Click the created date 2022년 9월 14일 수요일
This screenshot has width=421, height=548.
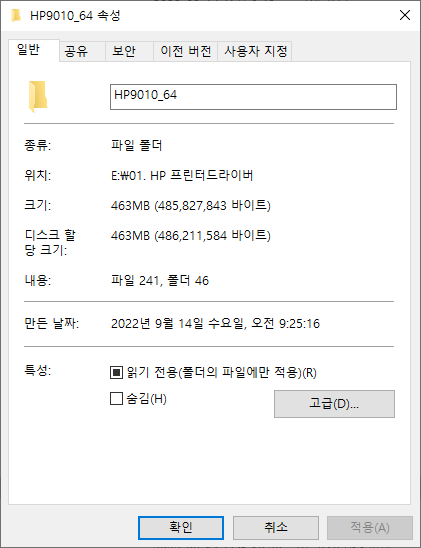point(215,323)
